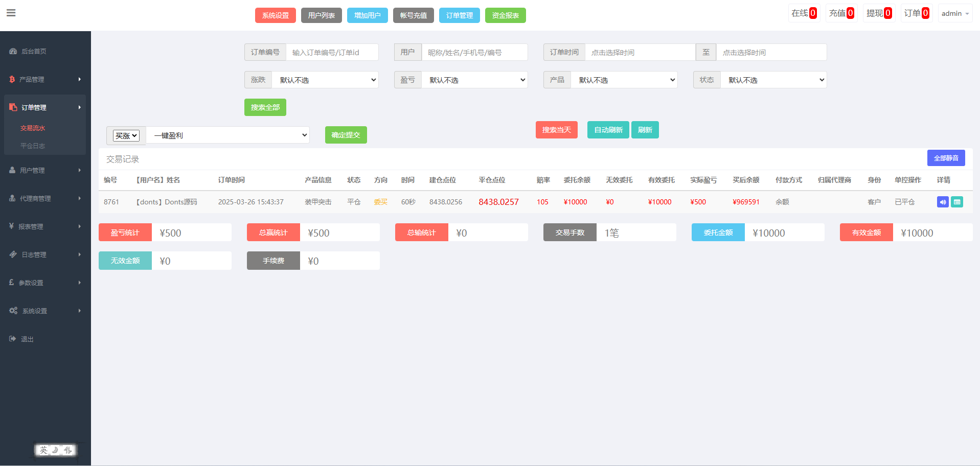
Task: Open the 资金报表 top shortcut
Action: pyautogui.click(x=505, y=15)
